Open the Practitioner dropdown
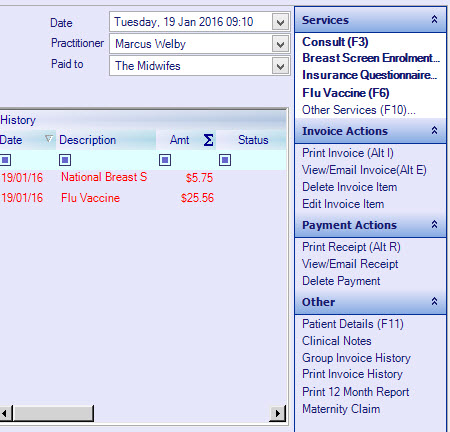 tap(280, 44)
